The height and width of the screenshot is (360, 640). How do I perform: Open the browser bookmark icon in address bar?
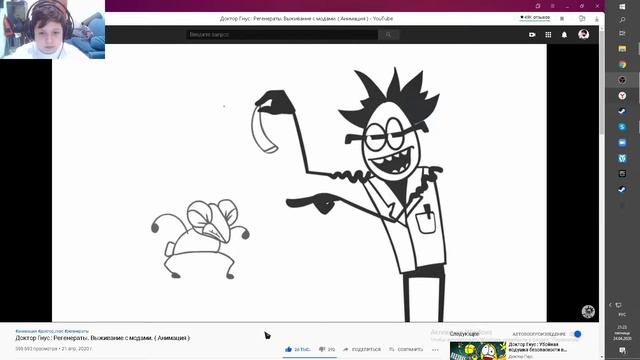562,18
